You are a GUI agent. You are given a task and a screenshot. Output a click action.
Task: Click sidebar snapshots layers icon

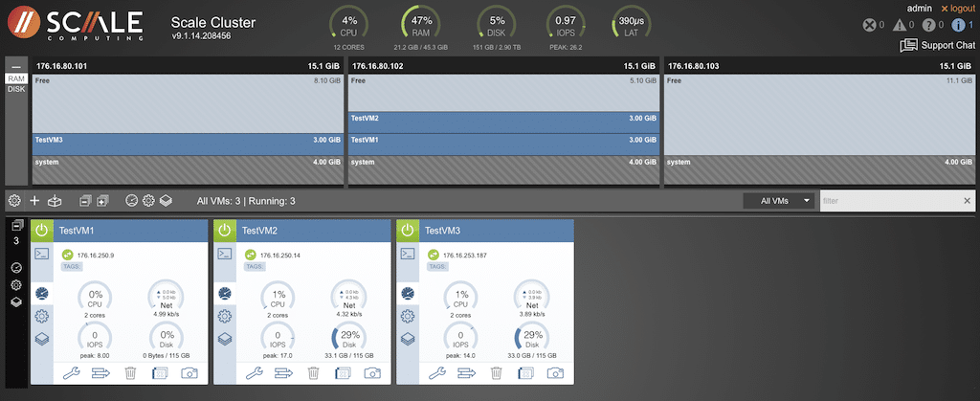(17, 301)
